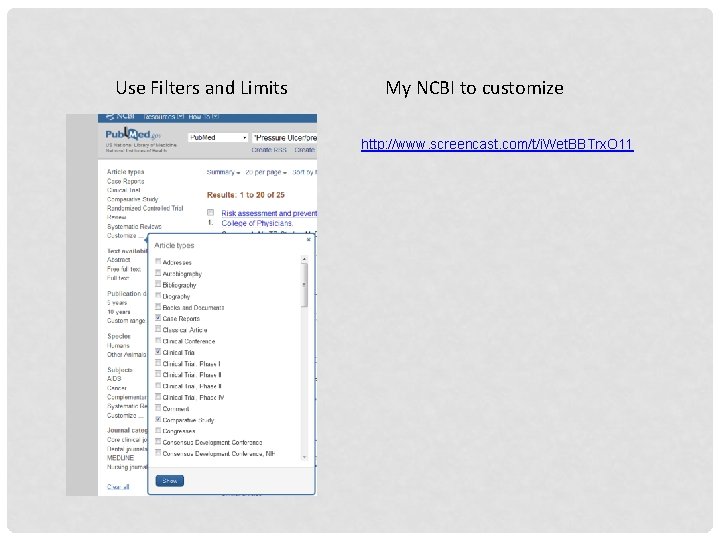Select the Cancer subject filter

(x=117, y=388)
